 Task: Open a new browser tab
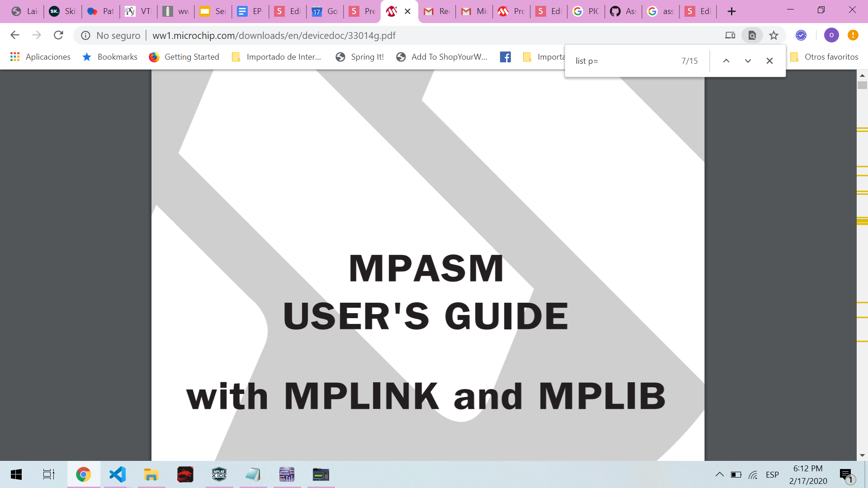click(x=731, y=11)
